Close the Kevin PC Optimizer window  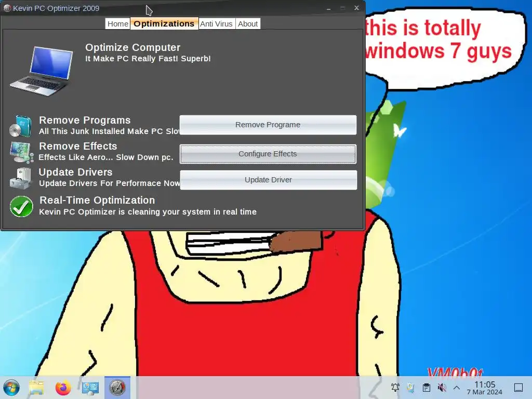[x=356, y=8]
